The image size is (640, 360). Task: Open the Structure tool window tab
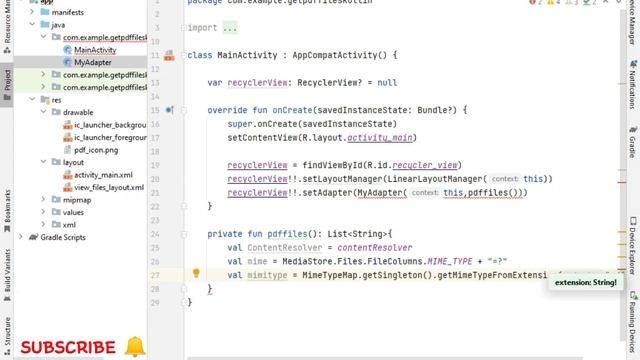tap(7, 336)
